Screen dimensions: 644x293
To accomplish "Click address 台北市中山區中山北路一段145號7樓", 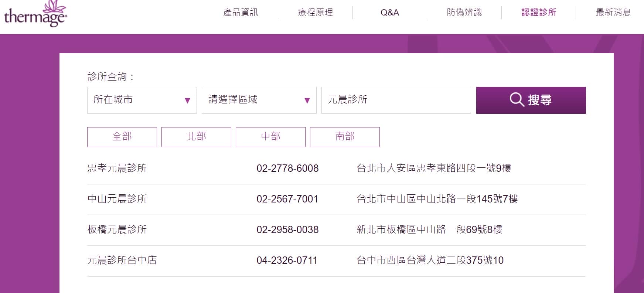I will 437,199.
